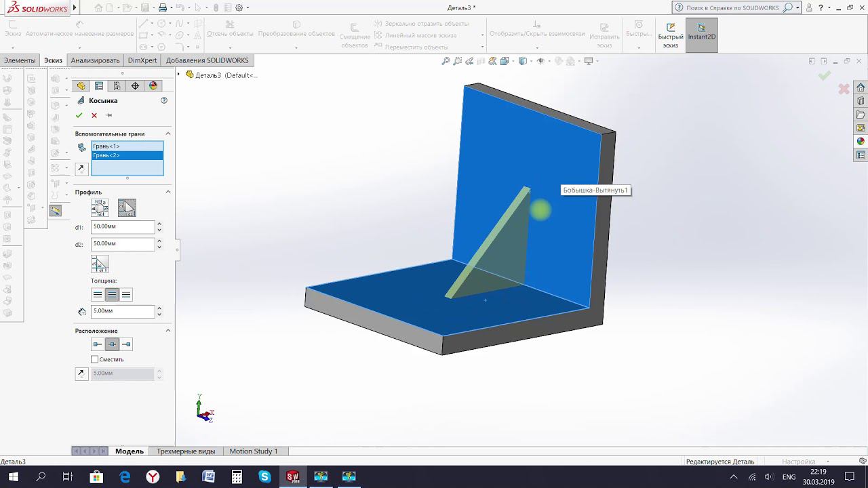This screenshot has height=488, width=868.
Task: Open the Добавления SOLIDWORKS tab
Action: tap(208, 60)
